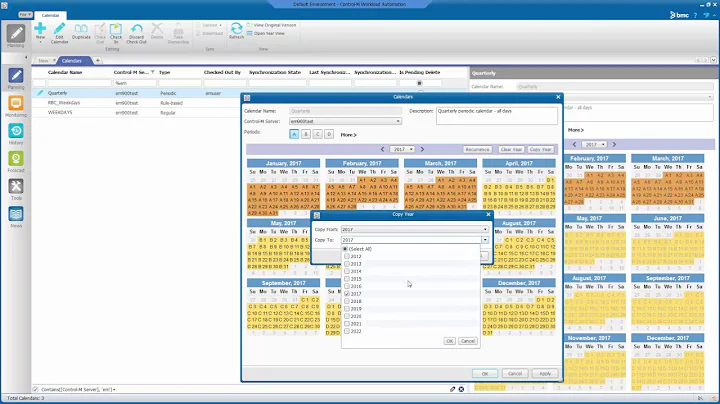Screen dimensions: 720x404
Task: Collapse the left sidebar arrow
Action: pos(26,58)
